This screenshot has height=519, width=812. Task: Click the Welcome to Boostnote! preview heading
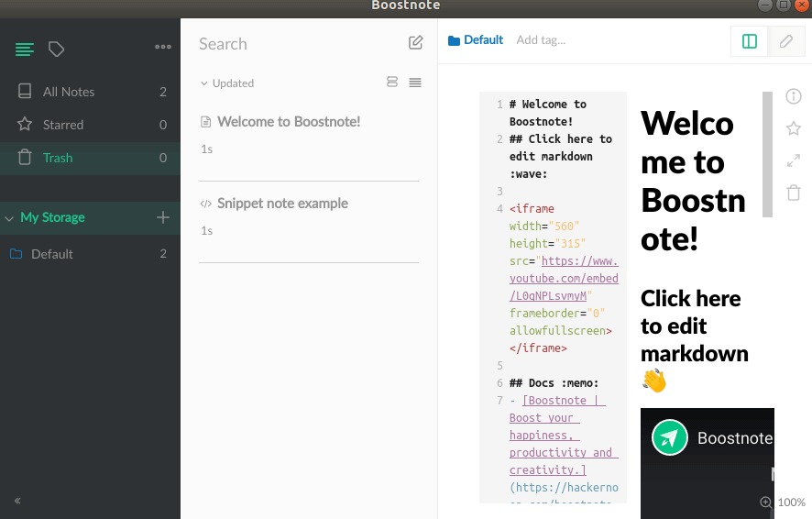point(693,181)
